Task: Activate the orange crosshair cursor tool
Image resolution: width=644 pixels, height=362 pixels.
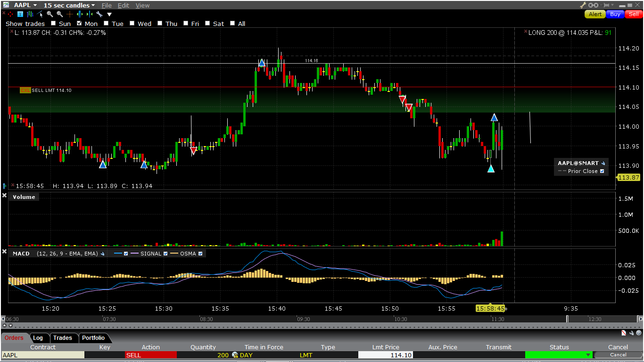Action: coord(70,14)
